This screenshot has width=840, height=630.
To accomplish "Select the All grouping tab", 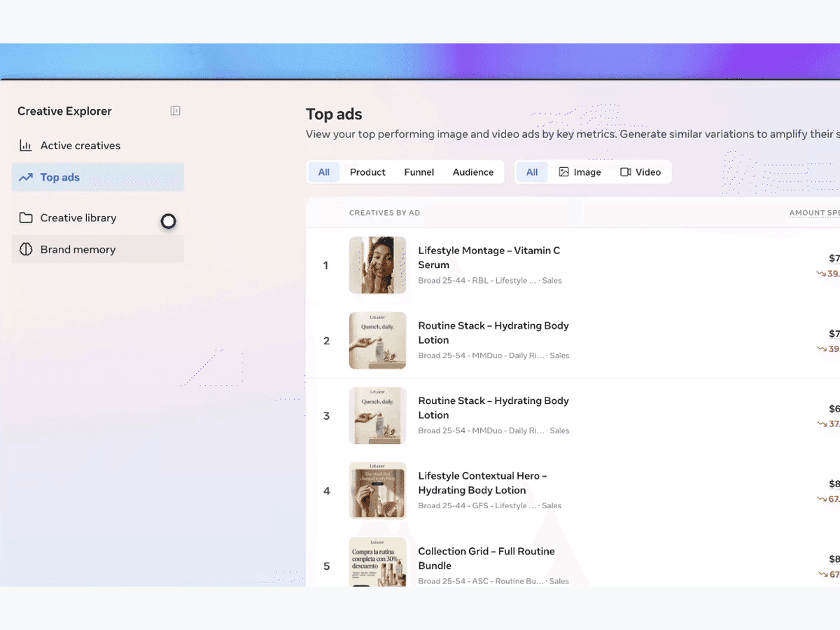I will (324, 172).
